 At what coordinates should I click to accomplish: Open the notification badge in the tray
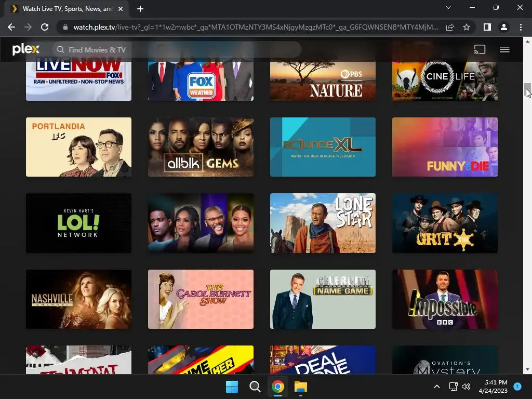tap(517, 386)
